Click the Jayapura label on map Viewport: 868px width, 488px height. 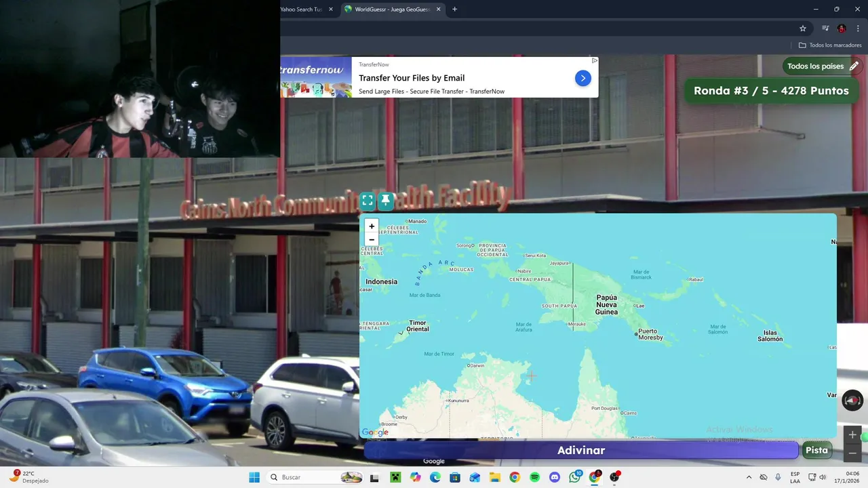click(559, 263)
